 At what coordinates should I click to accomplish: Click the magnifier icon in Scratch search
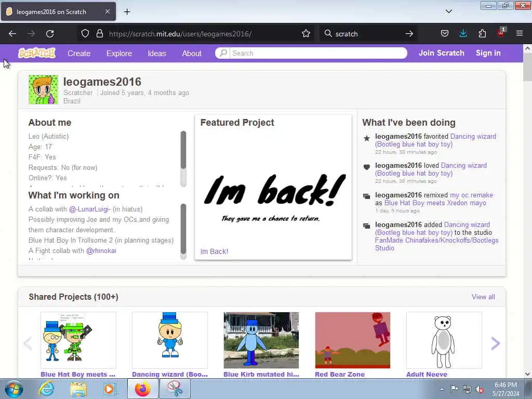pos(223,53)
